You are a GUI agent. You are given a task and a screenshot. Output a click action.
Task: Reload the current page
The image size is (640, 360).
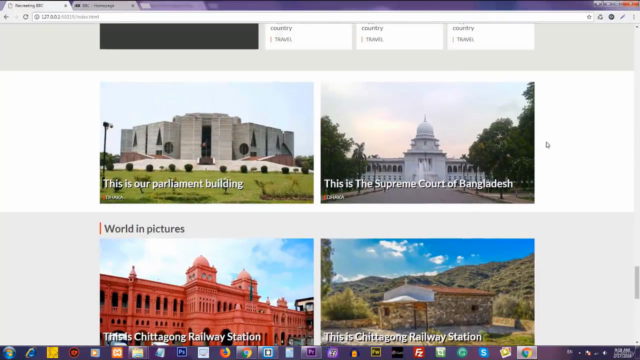tap(26, 17)
